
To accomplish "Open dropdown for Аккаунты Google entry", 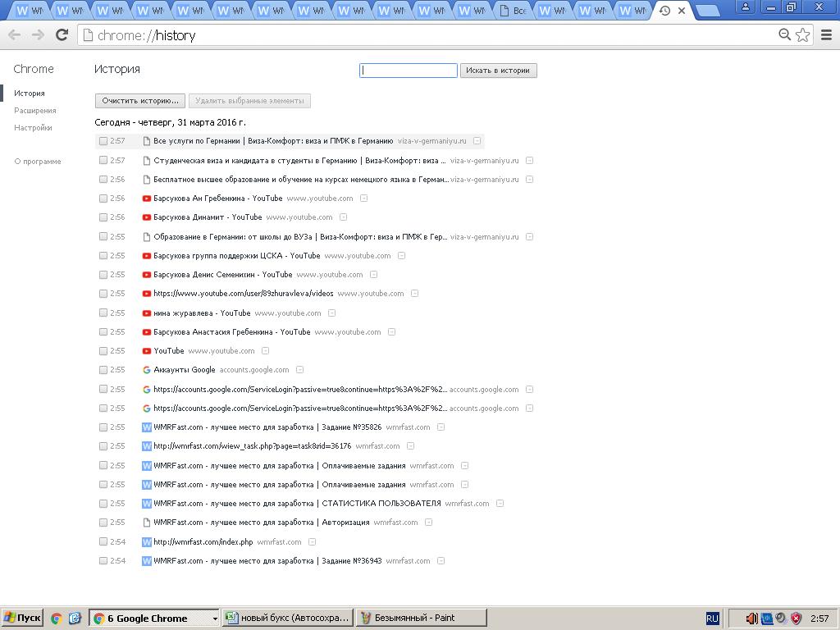I will [300, 370].
